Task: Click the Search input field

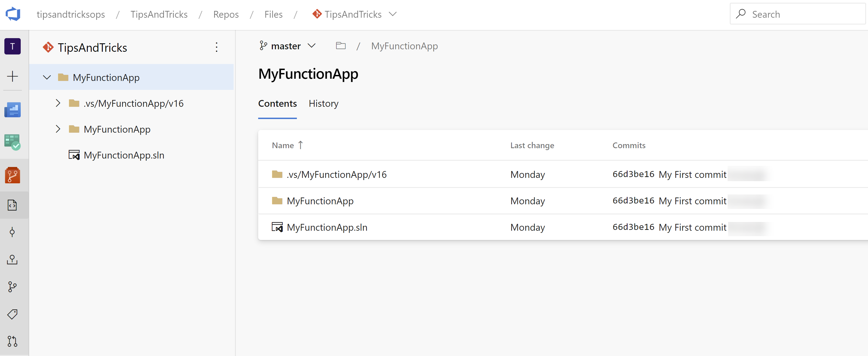Action: [798, 14]
